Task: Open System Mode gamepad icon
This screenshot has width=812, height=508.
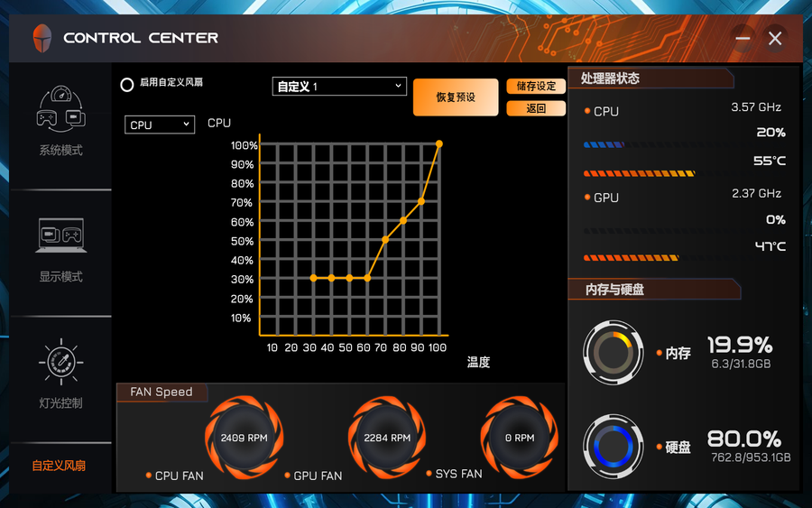Action: (60, 108)
